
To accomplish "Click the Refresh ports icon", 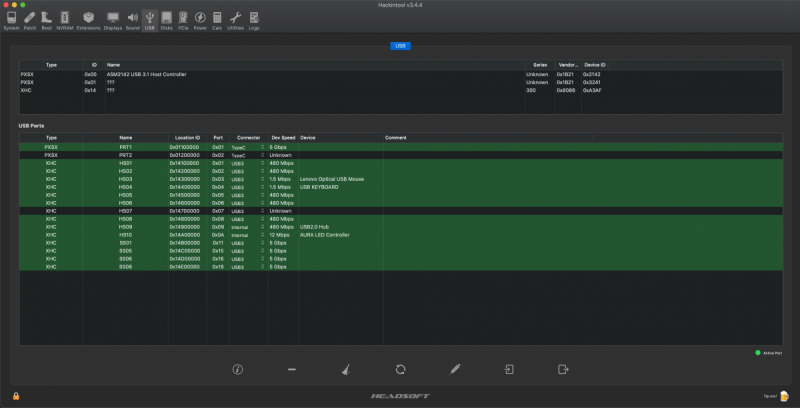I will (400, 369).
